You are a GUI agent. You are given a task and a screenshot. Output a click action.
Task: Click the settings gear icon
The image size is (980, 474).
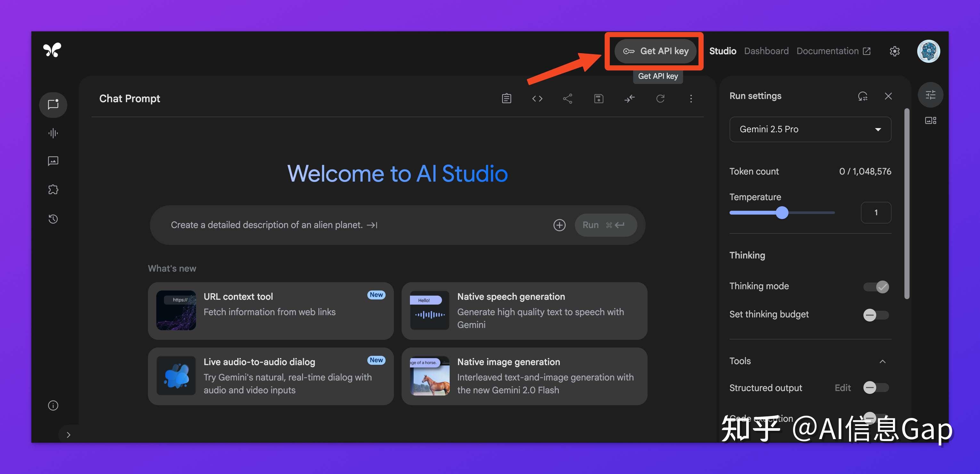(894, 51)
